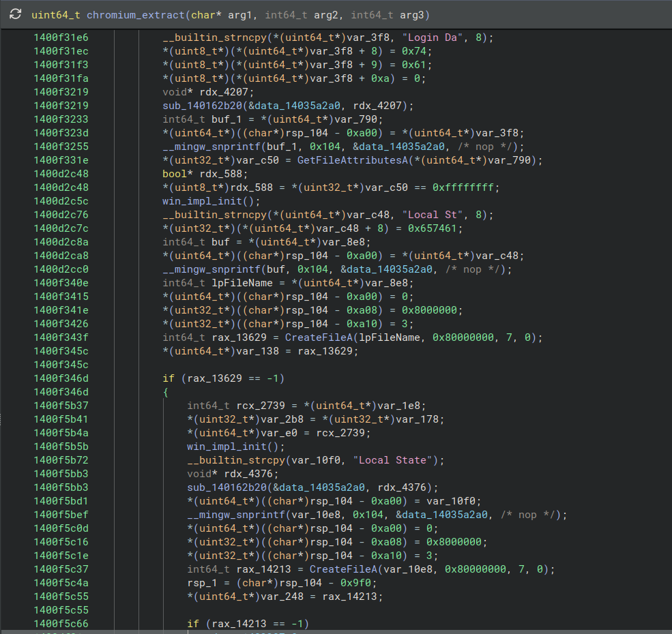The image size is (672, 634).
Task: Follow win_impl_init at address 1400d2c5c
Action: click(202, 201)
